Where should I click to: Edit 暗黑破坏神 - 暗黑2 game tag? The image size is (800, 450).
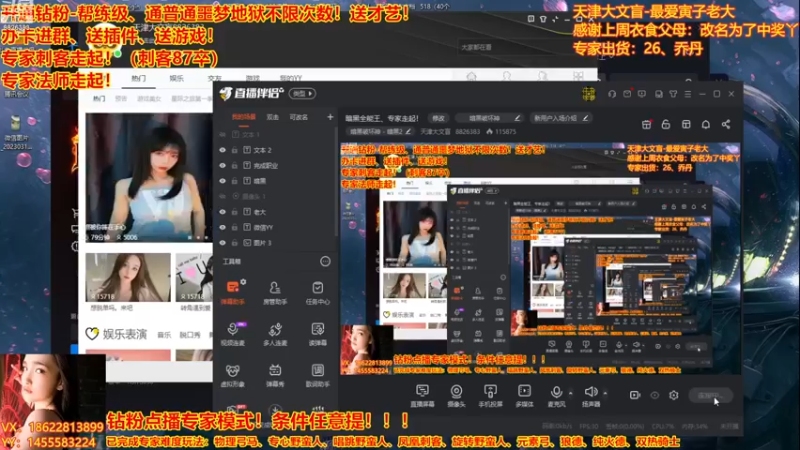(x=380, y=131)
